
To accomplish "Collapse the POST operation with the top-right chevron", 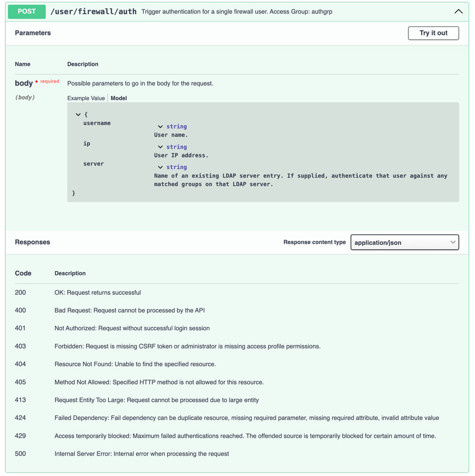I will click(458, 11).
